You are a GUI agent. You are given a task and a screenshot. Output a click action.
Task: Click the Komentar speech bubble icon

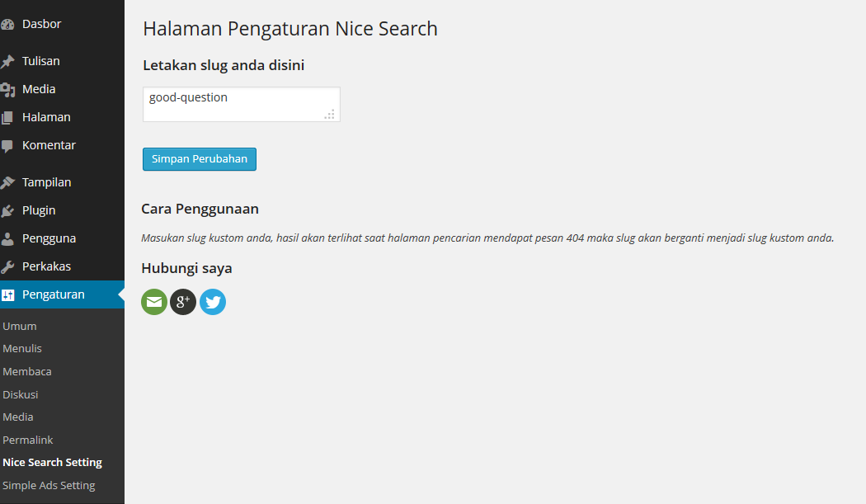7,146
